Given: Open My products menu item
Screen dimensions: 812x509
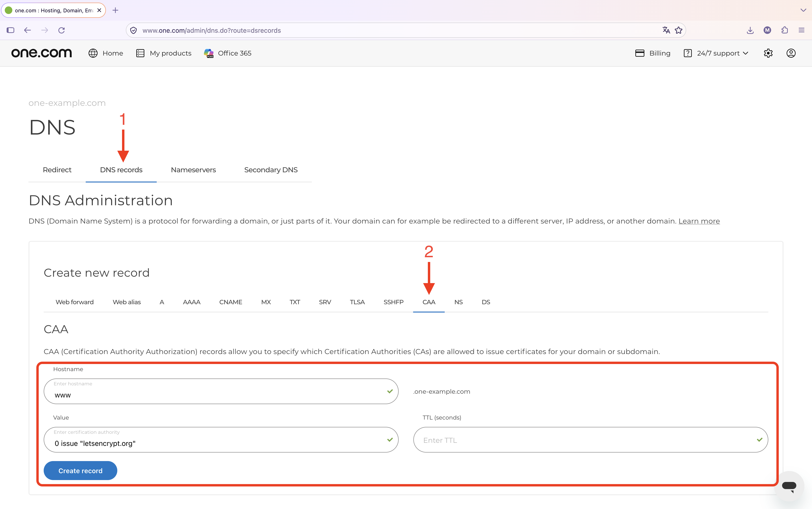Looking at the screenshot, I should click(164, 53).
